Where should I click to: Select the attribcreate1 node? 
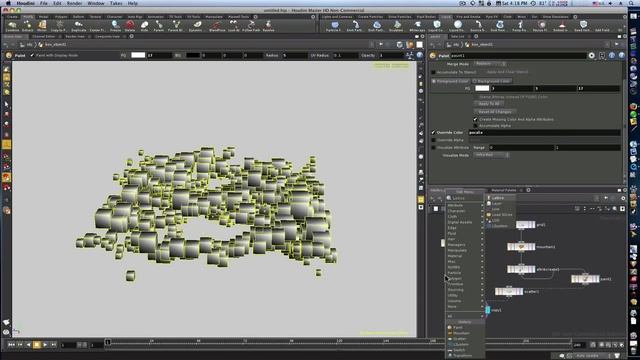(x=521, y=269)
